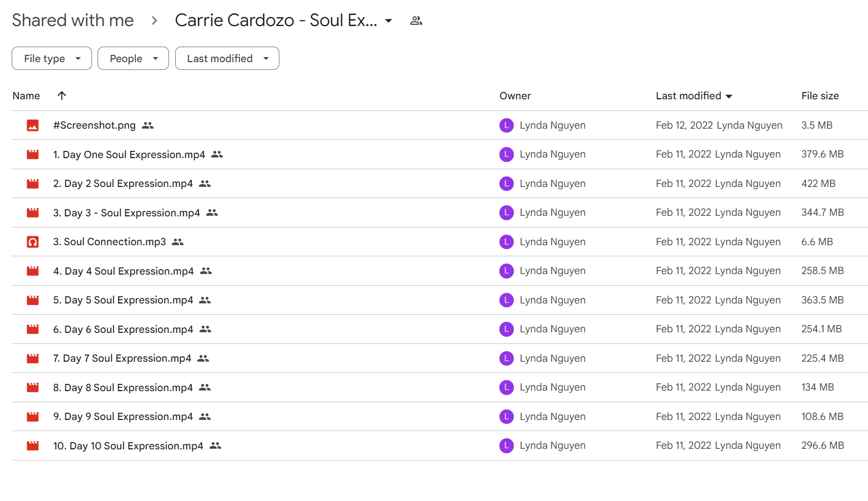This screenshot has width=868, height=501.
Task: Select 3. Soul Connection.mp3
Action: [x=109, y=242]
